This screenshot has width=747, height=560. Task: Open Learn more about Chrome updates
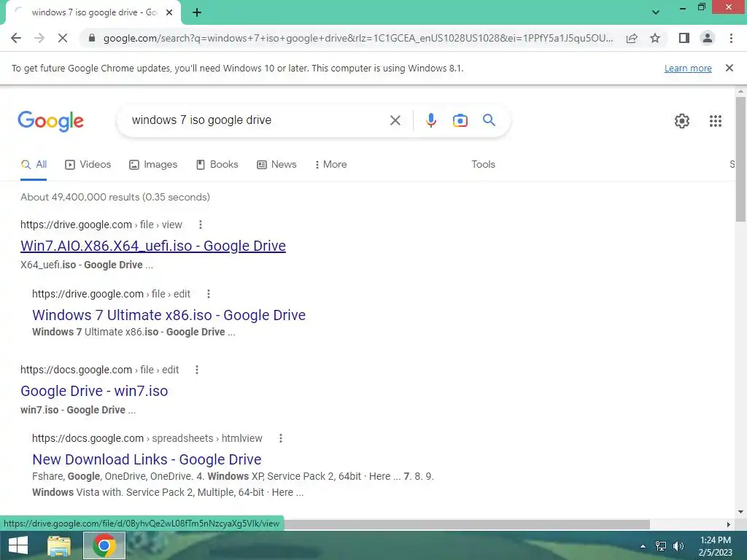[688, 68]
